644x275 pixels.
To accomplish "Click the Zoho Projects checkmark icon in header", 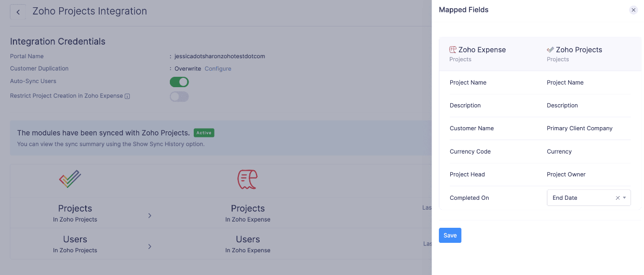I will pos(551,50).
